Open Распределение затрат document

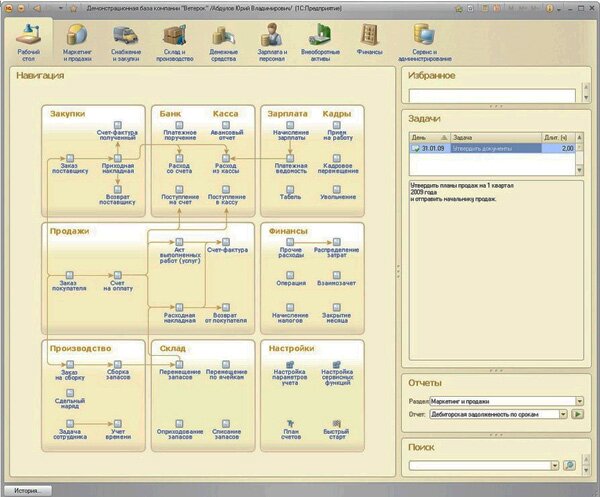pyautogui.click(x=337, y=248)
